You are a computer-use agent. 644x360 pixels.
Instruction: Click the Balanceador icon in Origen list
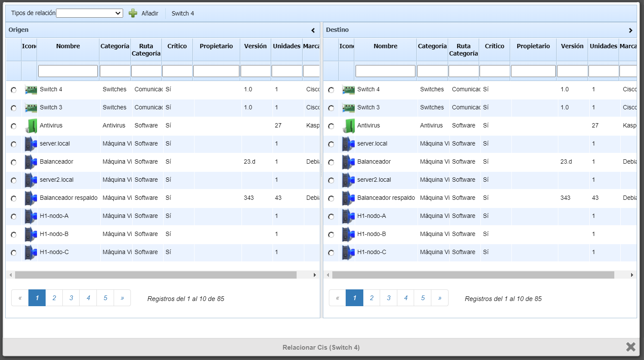[x=31, y=162]
